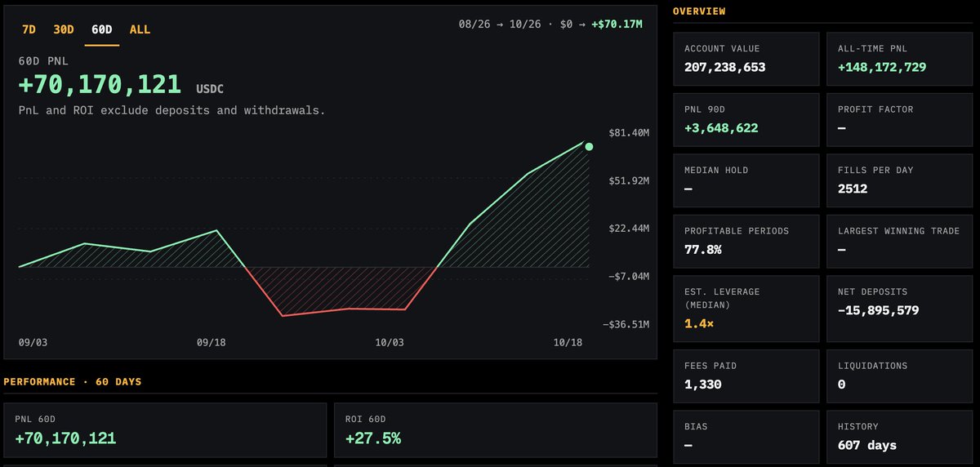Click the −$36.51M y-axis label
980x467 pixels.
click(626, 324)
